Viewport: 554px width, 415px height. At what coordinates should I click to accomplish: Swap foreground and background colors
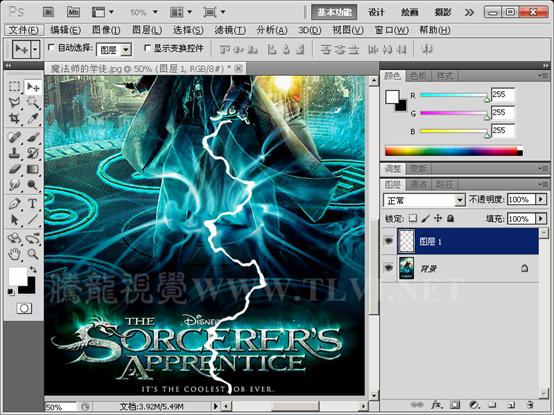click(x=33, y=269)
